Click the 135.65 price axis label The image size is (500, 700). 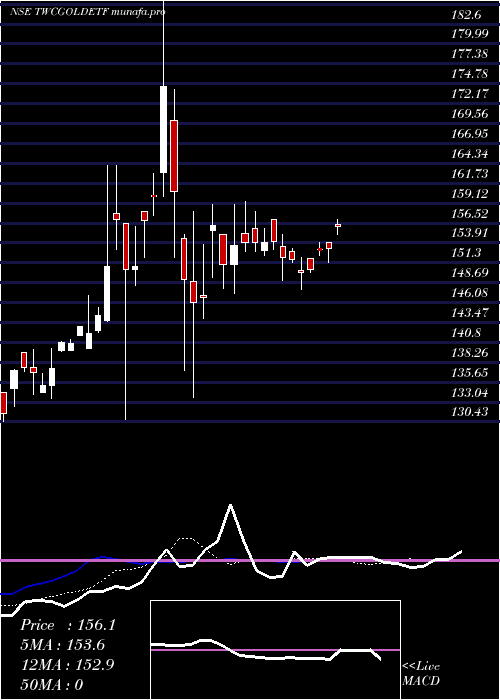point(469,372)
